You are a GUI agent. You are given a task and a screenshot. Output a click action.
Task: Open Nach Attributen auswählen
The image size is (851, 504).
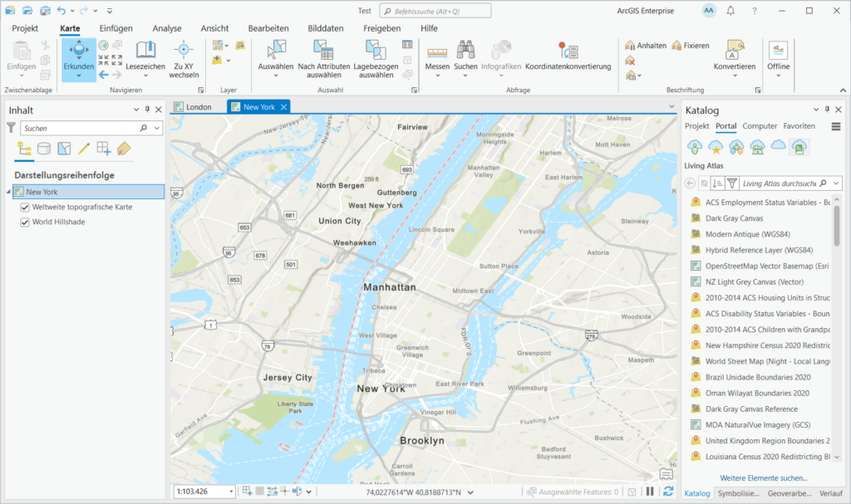pyautogui.click(x=324, y=59)
